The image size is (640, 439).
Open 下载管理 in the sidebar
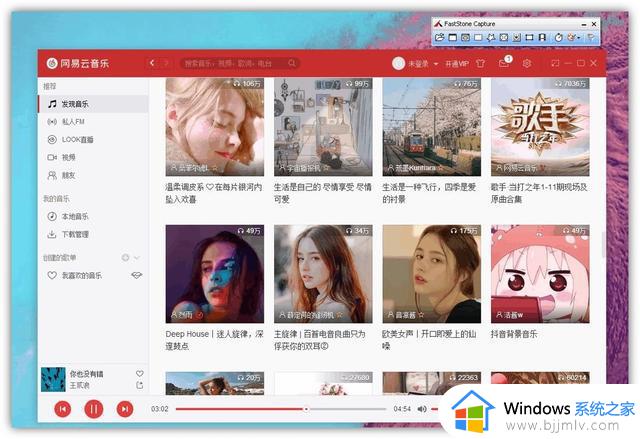pyautogui.click(x=93, y=234)
